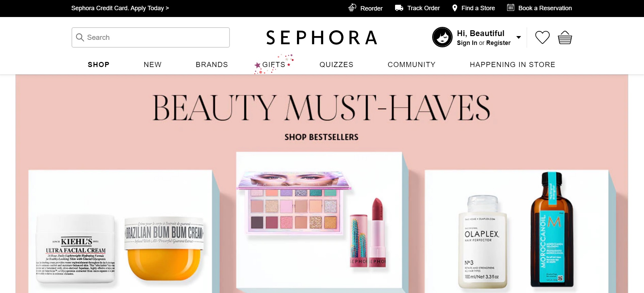Click the Find a Store pin icon
Screen dimensions: 644x293
[455, 8]
